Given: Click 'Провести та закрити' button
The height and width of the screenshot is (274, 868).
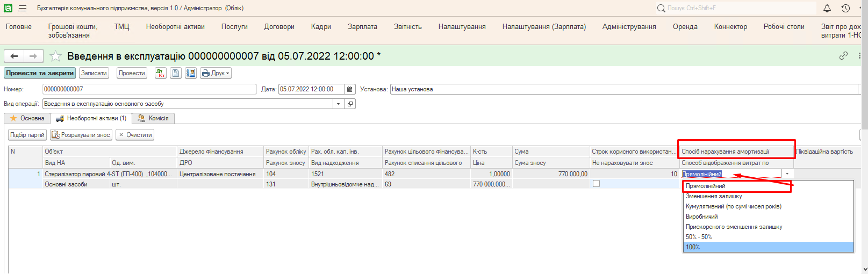Looking at the screenshot, I should click(x=40, y=73).
